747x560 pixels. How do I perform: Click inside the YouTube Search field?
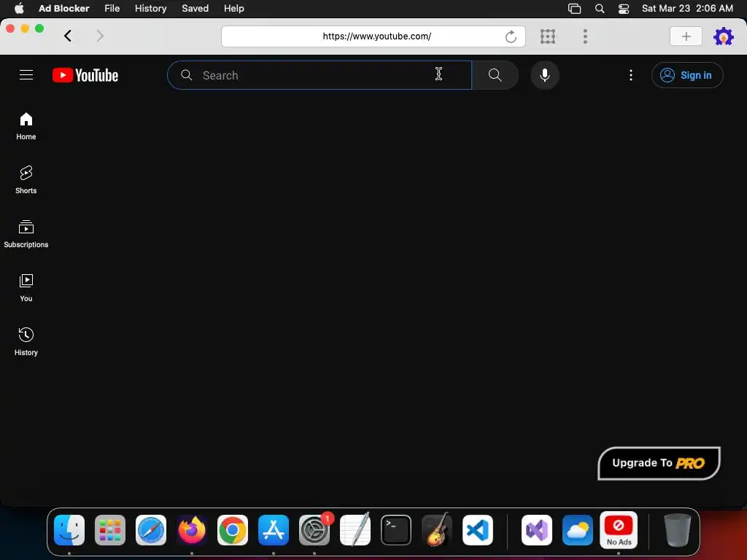point(320,75)
